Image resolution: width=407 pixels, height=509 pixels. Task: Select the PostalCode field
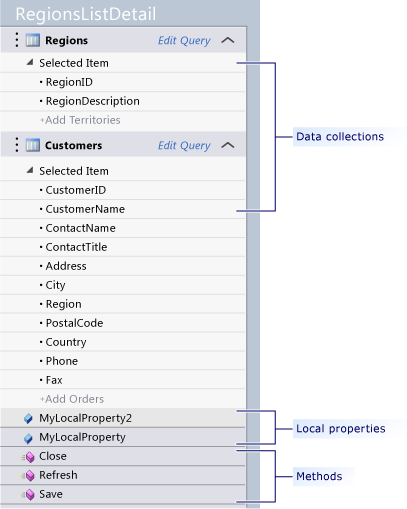pos(123,323)
